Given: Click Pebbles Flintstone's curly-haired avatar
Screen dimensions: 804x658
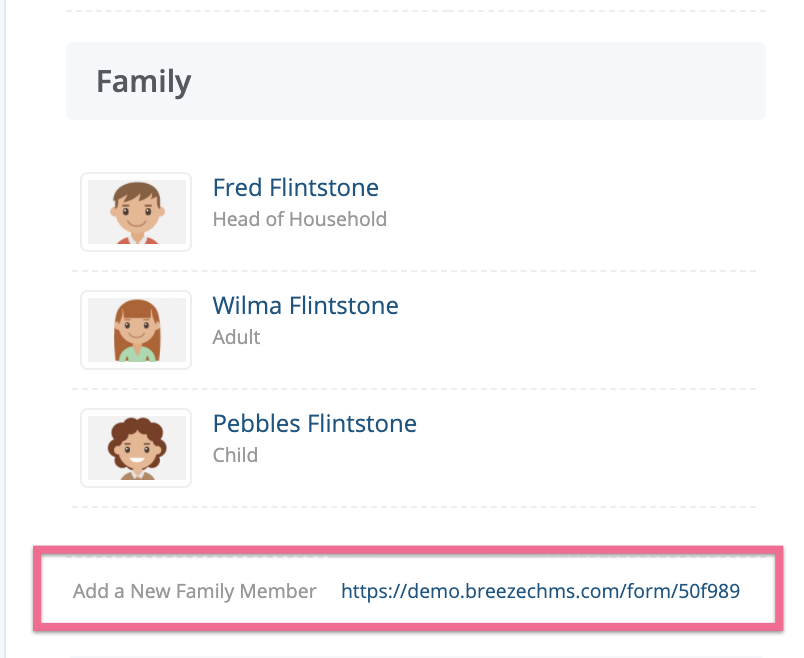Looking at the screenshot, I should pos(136,448).
